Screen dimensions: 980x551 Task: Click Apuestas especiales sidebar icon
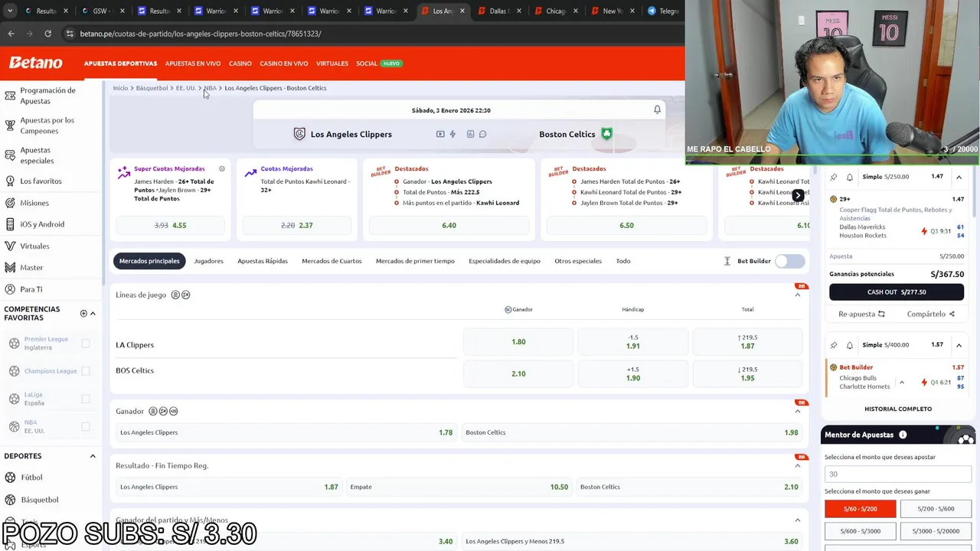(x=10, y=155)
